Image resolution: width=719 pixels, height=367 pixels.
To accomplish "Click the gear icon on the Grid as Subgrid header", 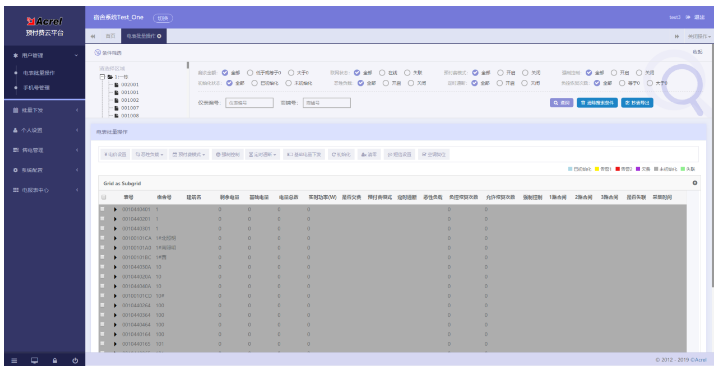I will tap(695, 183).
